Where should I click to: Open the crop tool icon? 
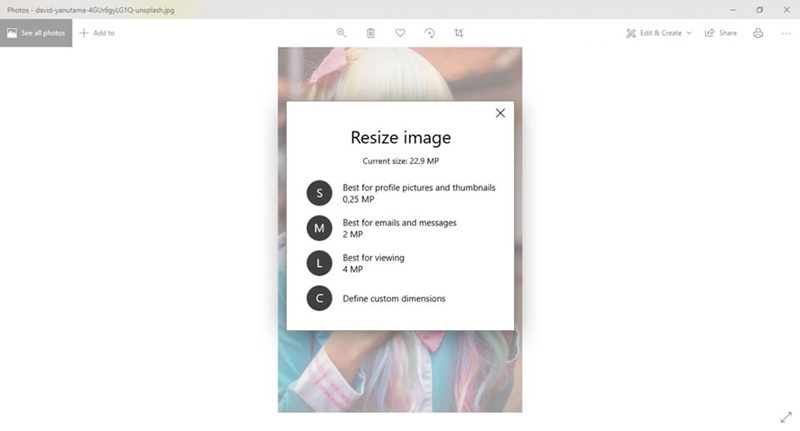(459, 33)
